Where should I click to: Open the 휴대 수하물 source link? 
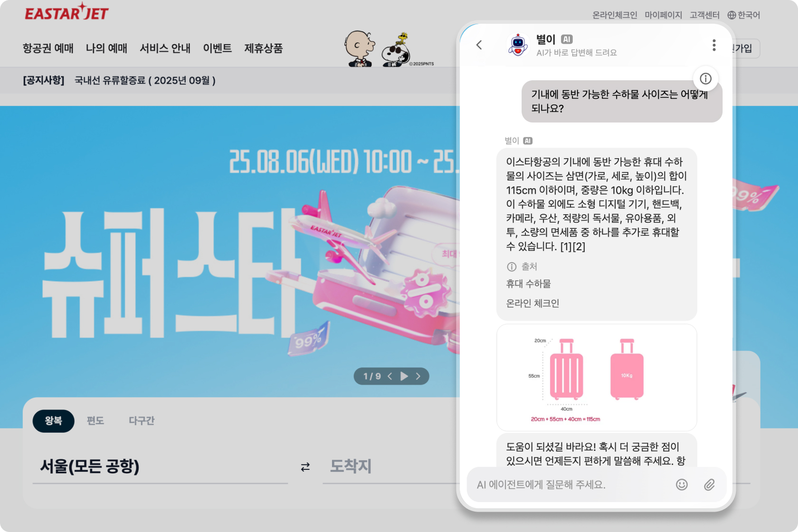point(528,284)
